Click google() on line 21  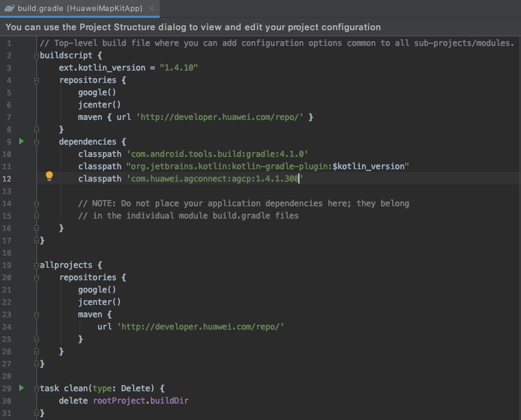point(97,290)
